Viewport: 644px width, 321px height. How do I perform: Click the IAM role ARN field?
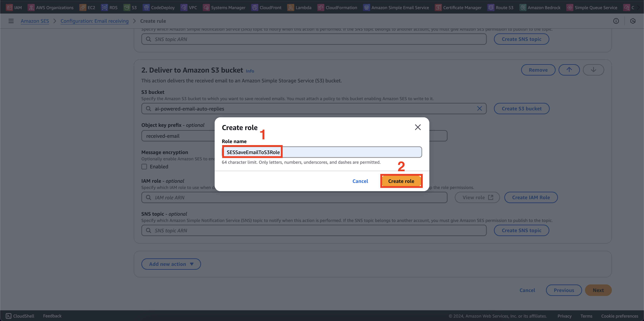[x=294, y=197]
